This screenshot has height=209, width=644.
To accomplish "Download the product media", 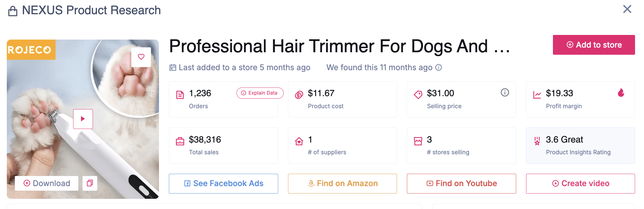I will click(47, 183).
